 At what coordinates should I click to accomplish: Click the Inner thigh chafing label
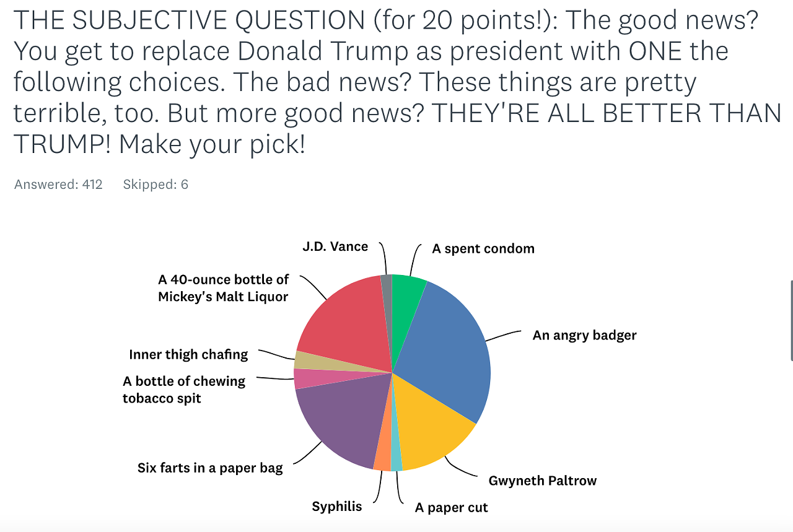point(188,354)
